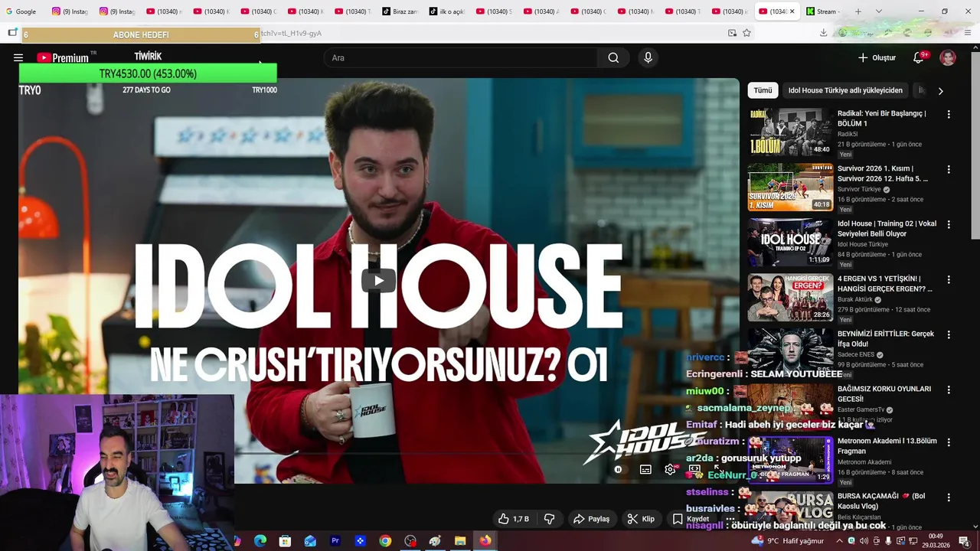The image size is (980, 551).
Task: Open options for BAĞIMSIZ KORKU OYUNLARI video
Action: 949,390
